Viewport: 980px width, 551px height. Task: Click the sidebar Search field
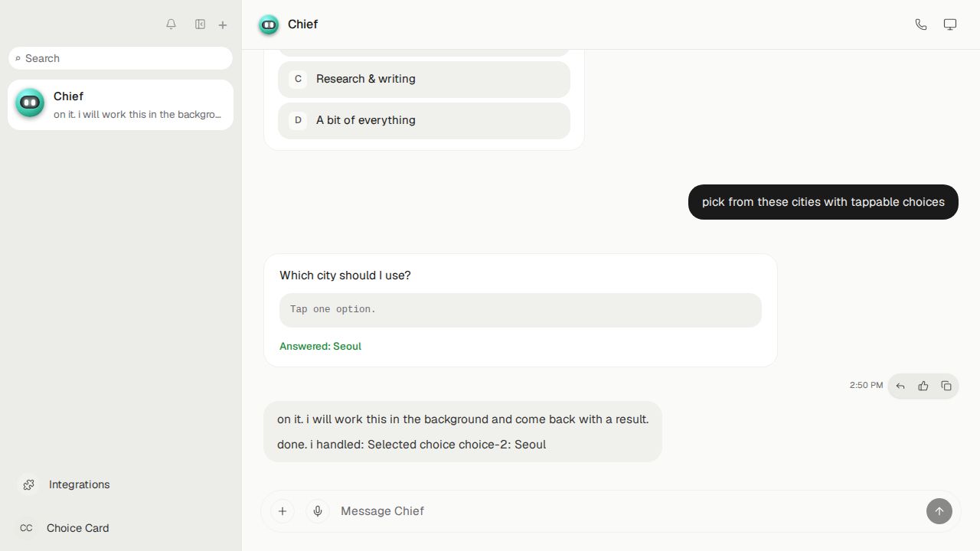tap(120, 58)
